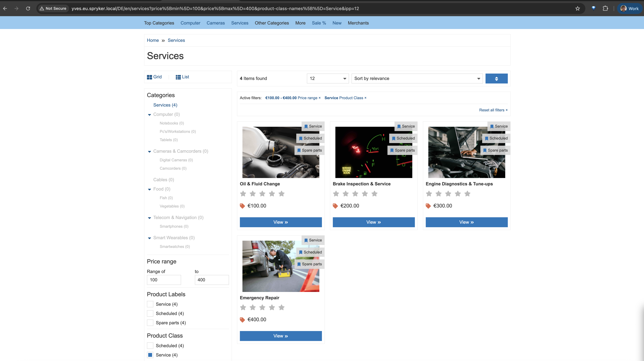644x361 pixels.
Task: Open the Other Categories menu
Action: pos(272,23)
